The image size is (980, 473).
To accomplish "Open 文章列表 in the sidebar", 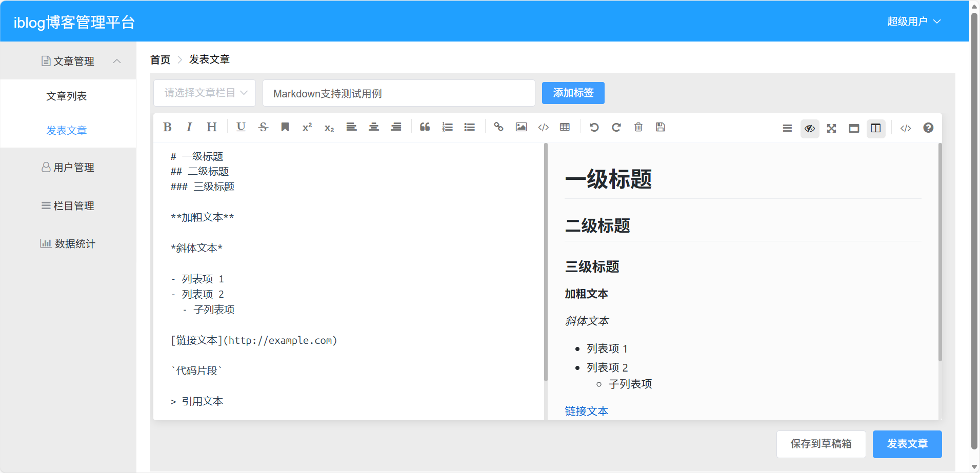I will [x=67, y=96].
